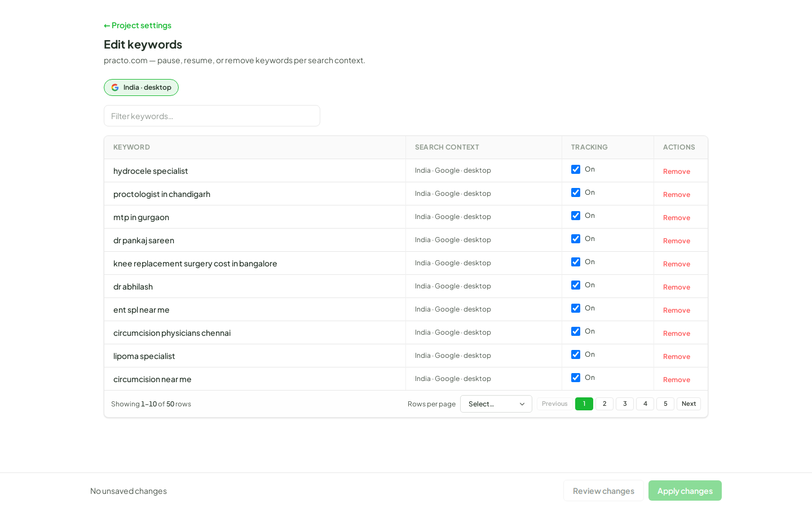Image resolution: width=812 pixels, height=508 pixels.
Task: Untick tracking for proctologist in chandigarh
Action: click(x=576, y=192)
